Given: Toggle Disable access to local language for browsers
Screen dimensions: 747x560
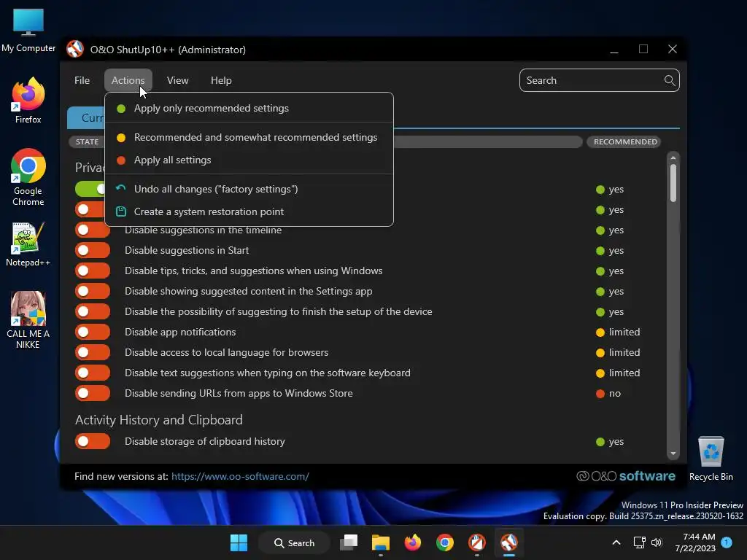Looking at the screenshot, I should click(x=93, y=352).
